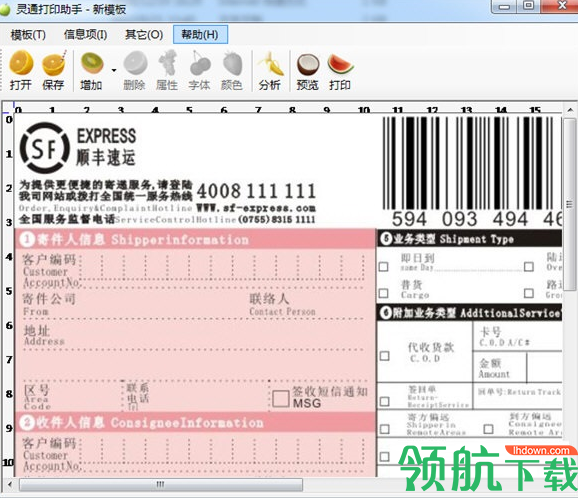Click the 颜色 (Color) strawberry icon
The width and height of the screenshot is (578, 498).
pyautogui.click(x=232, y=63)
